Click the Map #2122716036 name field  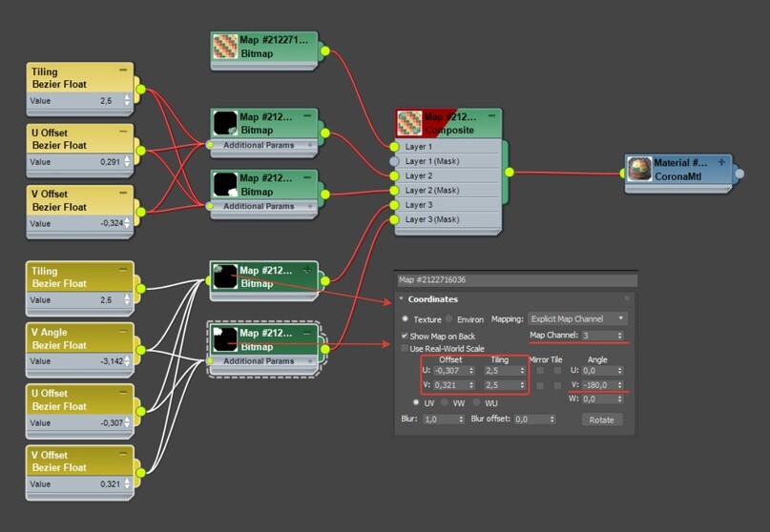click(517, 279)
